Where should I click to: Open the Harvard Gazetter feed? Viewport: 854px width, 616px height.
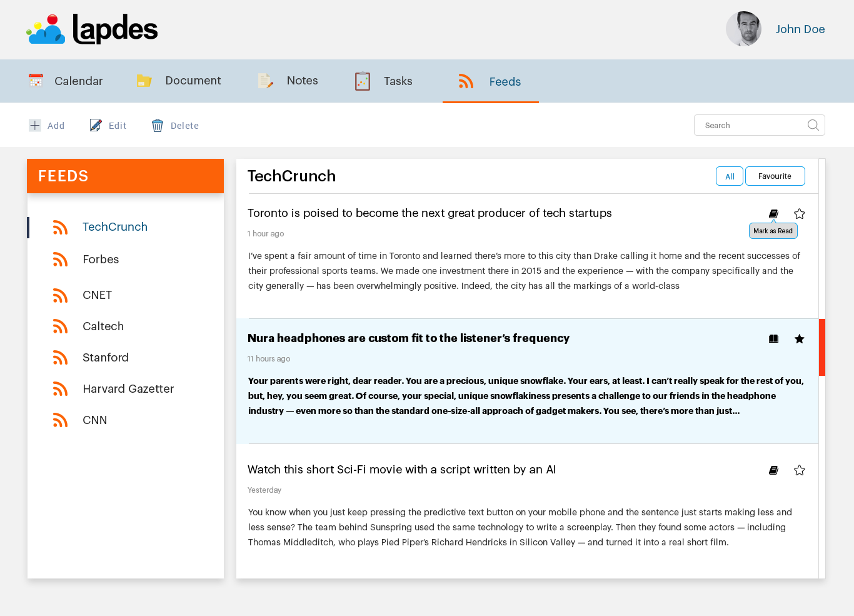128,388
